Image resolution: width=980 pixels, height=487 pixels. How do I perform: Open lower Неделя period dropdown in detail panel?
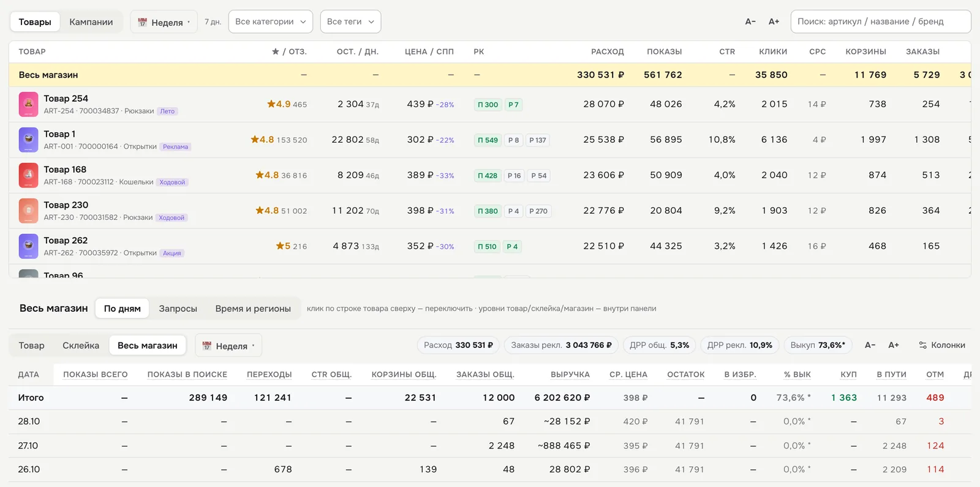pyautogui.click(x=228, y=346)
